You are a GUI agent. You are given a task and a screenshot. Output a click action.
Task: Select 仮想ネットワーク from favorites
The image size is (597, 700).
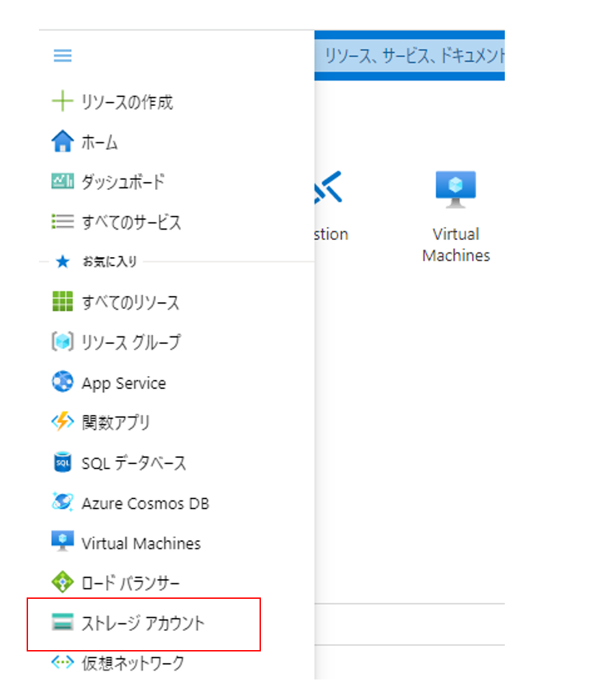tap(133, 662)
